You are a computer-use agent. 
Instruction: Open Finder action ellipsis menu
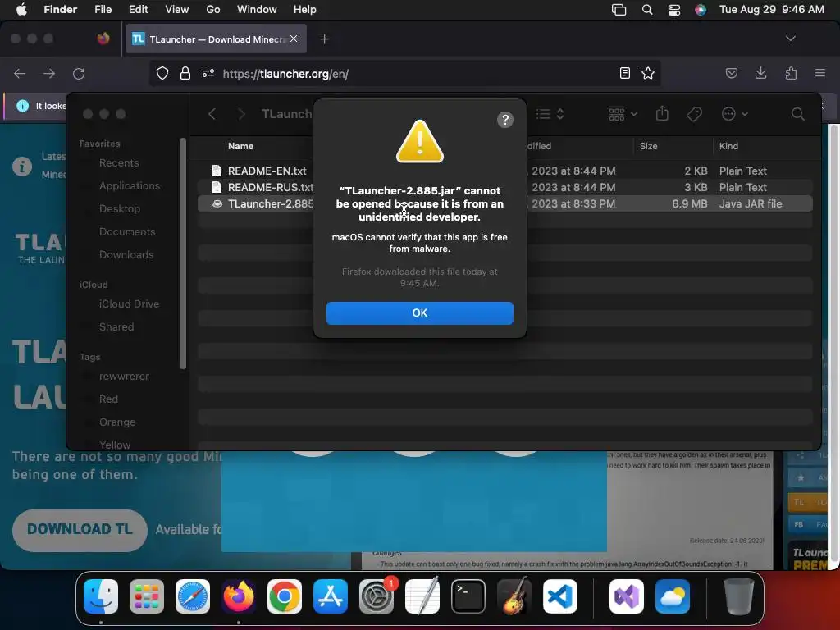pyautogui.click(x=734, y=114)
